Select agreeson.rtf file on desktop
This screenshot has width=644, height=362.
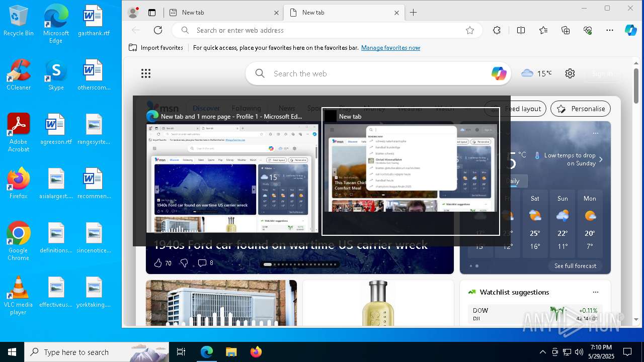56,129
